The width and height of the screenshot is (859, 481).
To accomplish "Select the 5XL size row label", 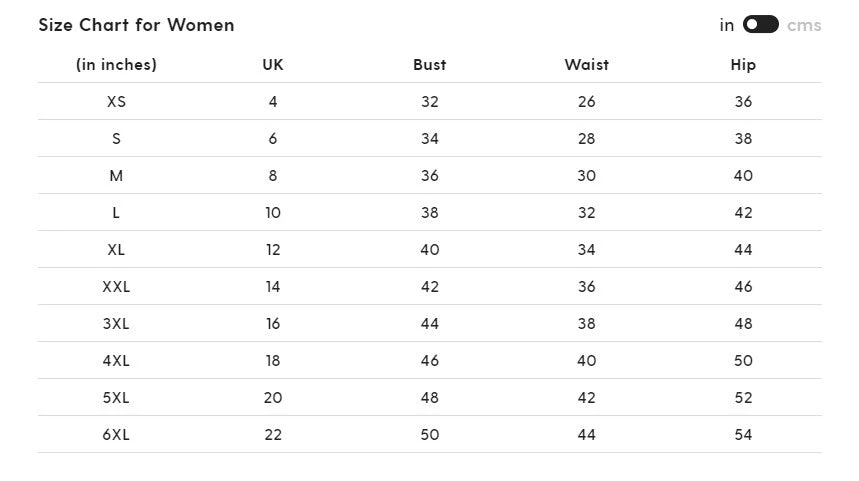I will pos(116,398).
